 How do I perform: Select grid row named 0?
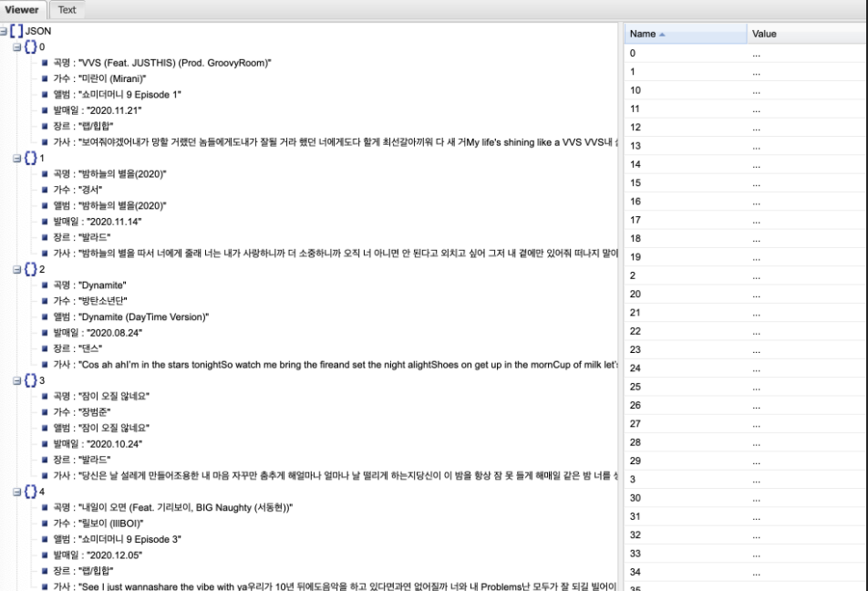[x=746, y=53]
